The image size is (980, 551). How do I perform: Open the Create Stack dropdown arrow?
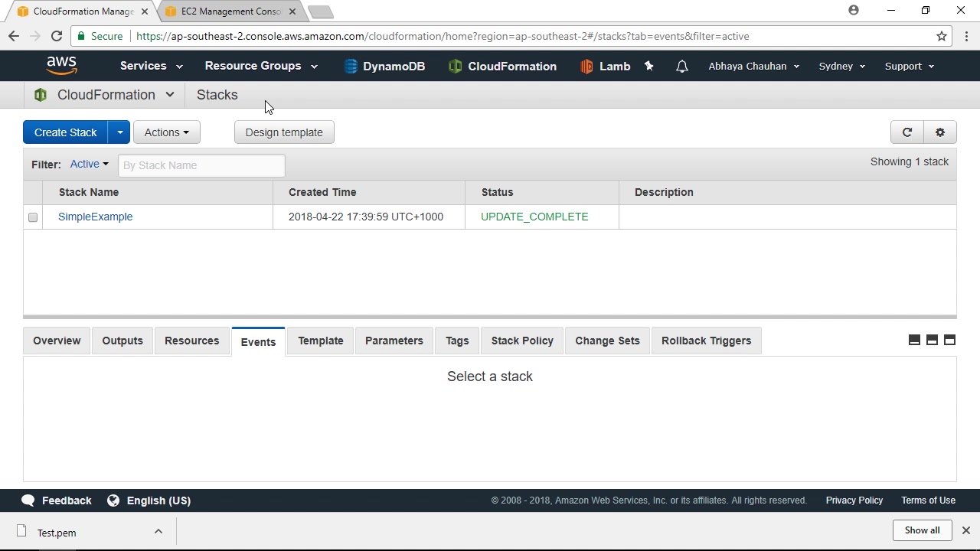click(119, 132)
